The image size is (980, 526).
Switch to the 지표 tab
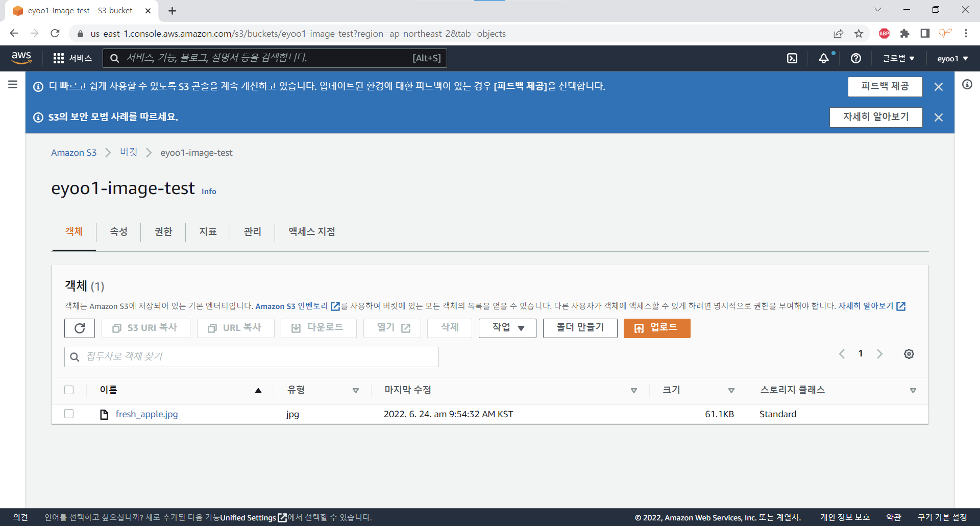(x=208, y=232)
